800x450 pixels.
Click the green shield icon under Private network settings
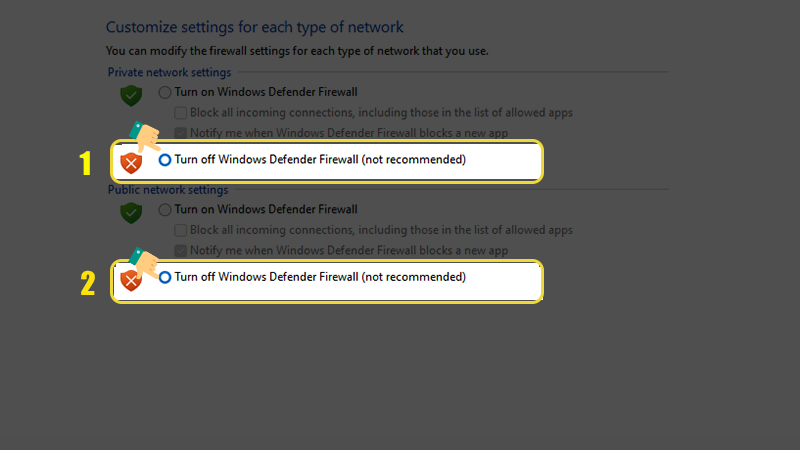131,96
